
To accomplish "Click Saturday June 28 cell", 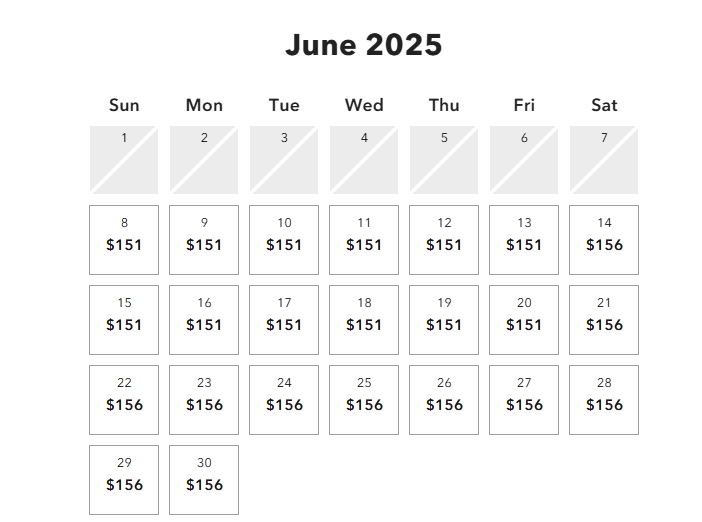I will [x=604, y=400].
